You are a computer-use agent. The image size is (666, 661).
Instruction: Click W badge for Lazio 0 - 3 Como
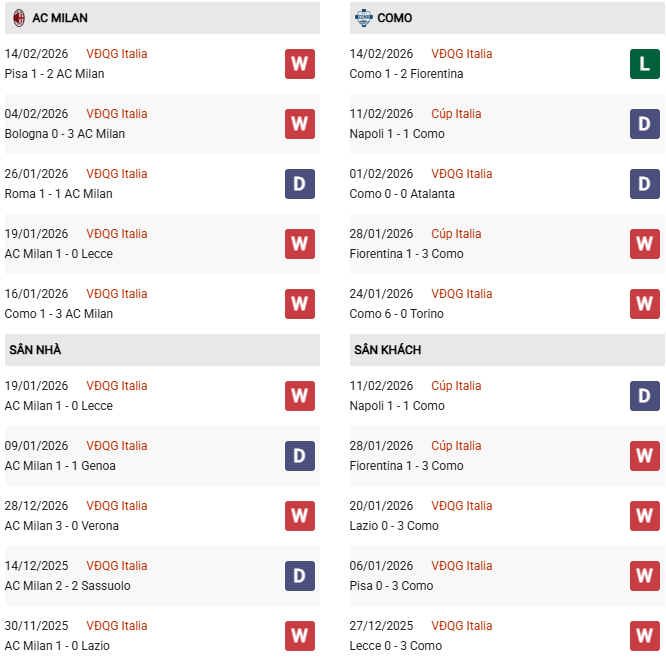(644, 516)
